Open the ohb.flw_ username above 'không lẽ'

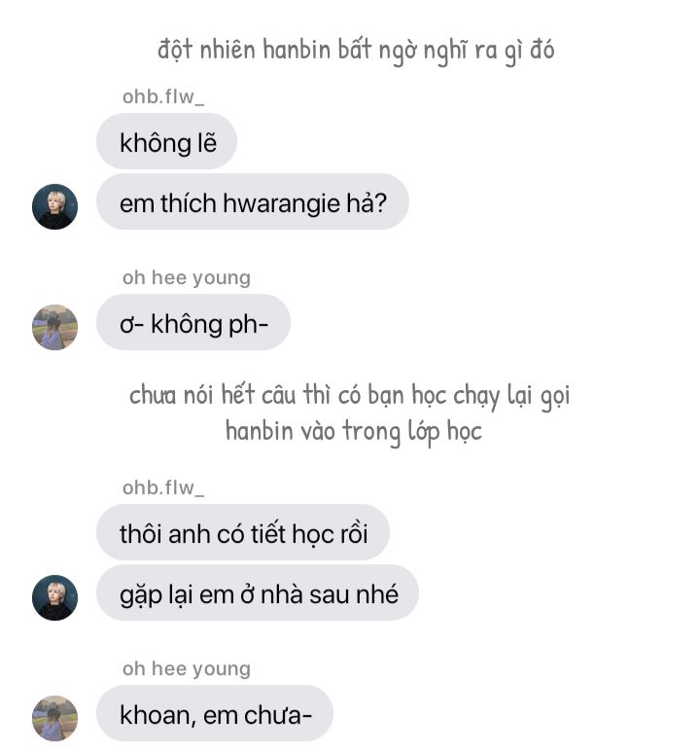point(163,96)
